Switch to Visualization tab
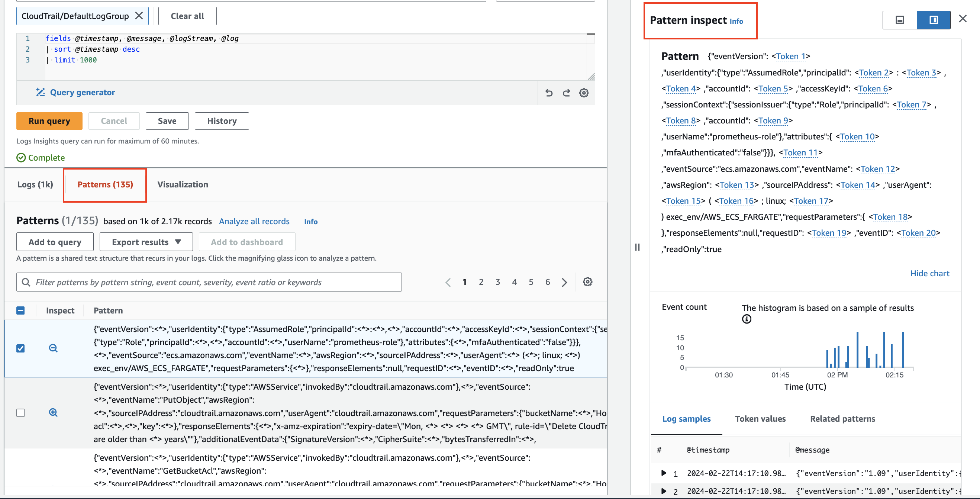 point(183,184)
